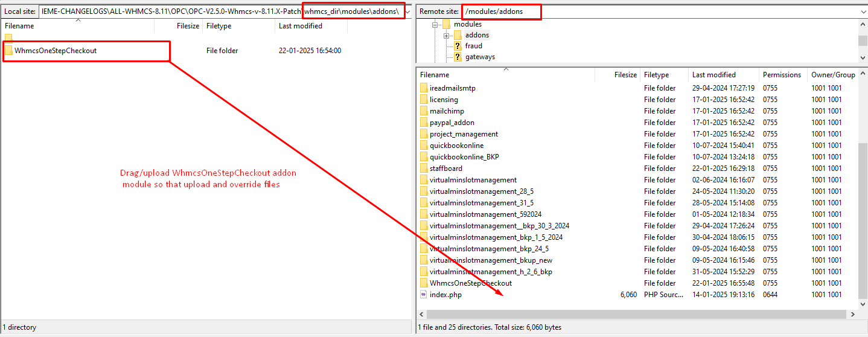
Task: Select the modules folder in remote tree
Action: click(467, 24)
